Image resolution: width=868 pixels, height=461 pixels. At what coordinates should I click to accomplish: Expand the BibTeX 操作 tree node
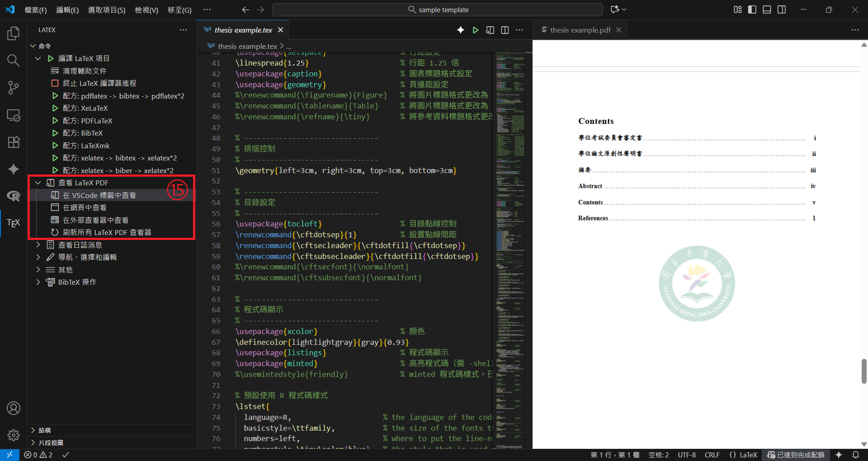pyautogui.click(x=38, y=282)
